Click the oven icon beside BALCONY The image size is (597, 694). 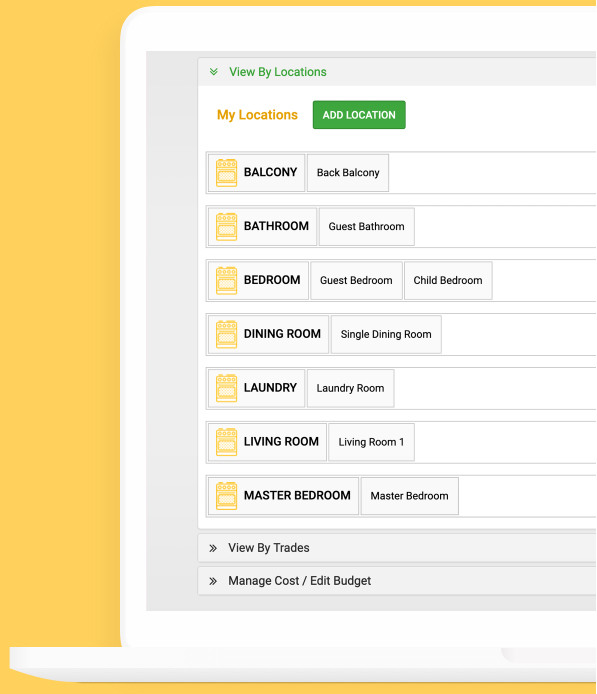pyautogui.click(x=226, y=173)
